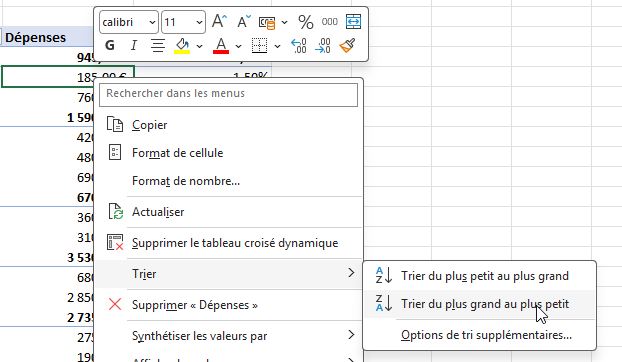
Task: Choose Supprimer « Dépenses »
Action: 228,305
